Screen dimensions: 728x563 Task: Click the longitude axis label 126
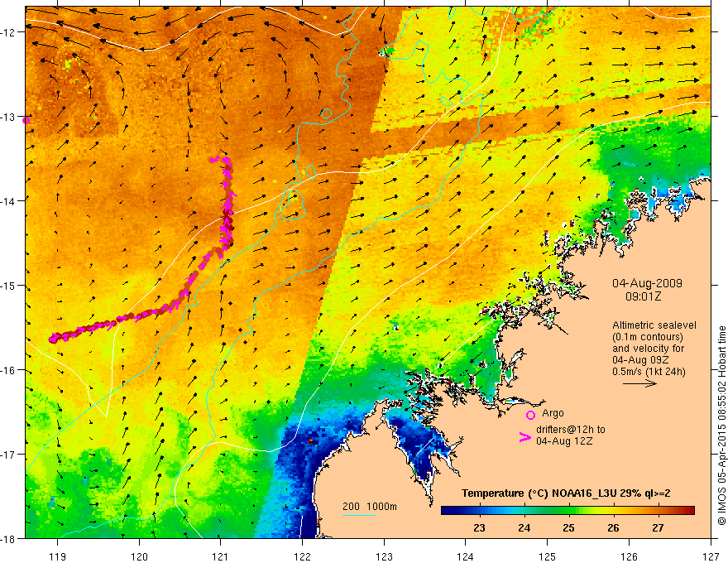coord(629,556)
